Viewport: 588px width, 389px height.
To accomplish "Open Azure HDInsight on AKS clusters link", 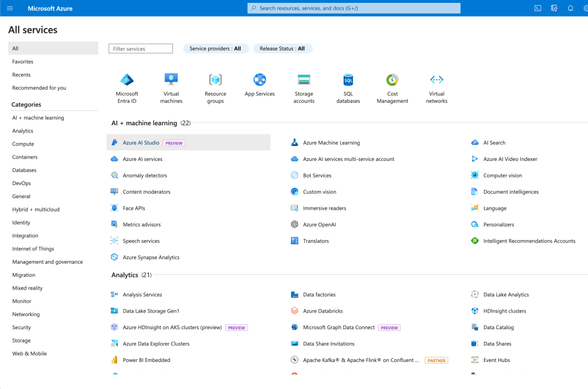I will pos(172,328).
